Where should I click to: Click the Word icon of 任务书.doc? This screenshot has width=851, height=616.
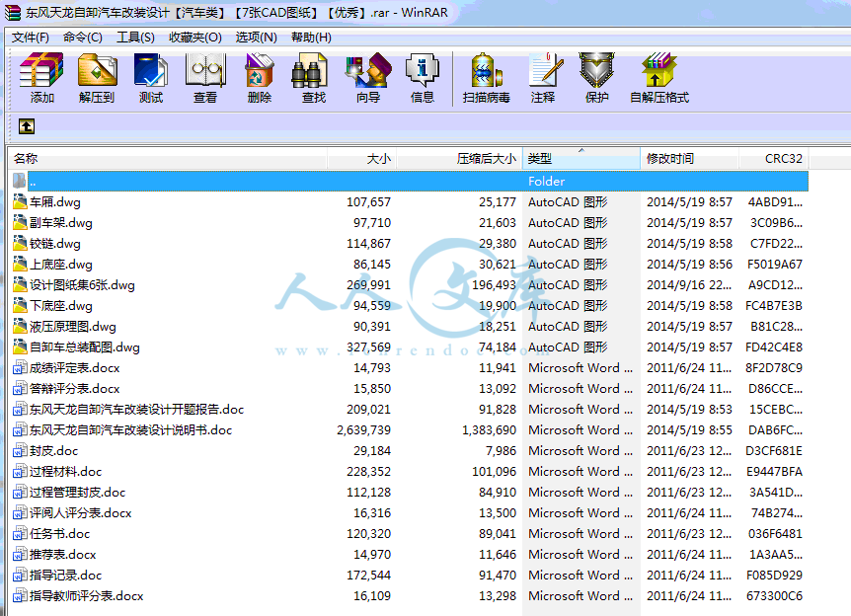pyautogui.click(x=20, y=533)
